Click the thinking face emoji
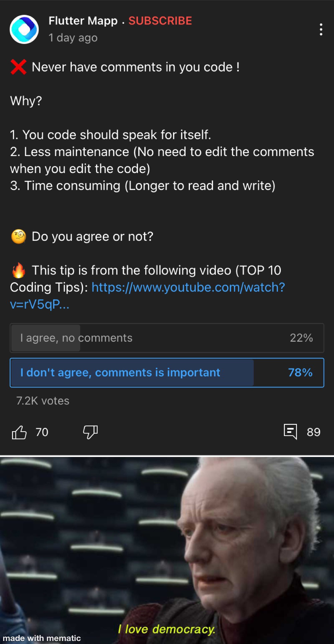The width and height of the screenshot is (334, 644). tap(19, 236)
